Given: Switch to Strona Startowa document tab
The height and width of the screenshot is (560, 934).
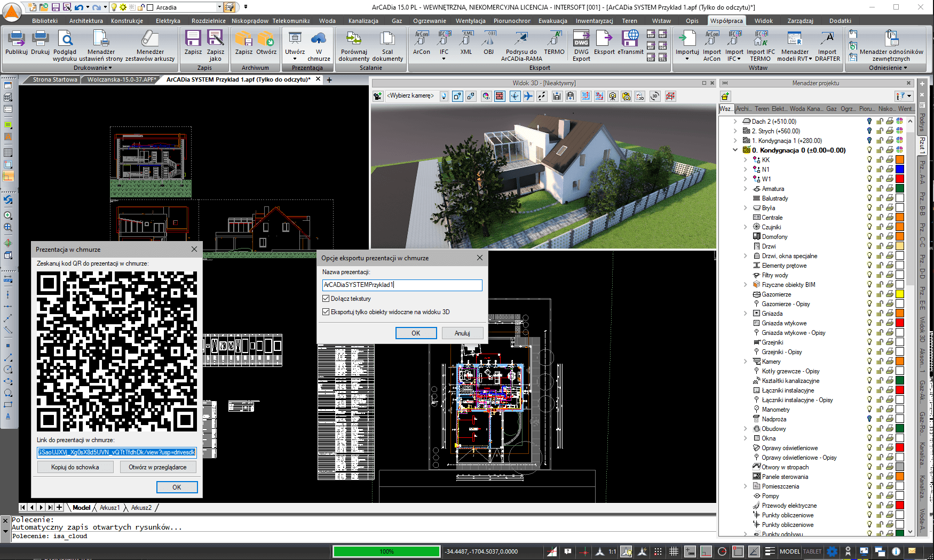Looking at the screenshot, I should tap(55, 79).
